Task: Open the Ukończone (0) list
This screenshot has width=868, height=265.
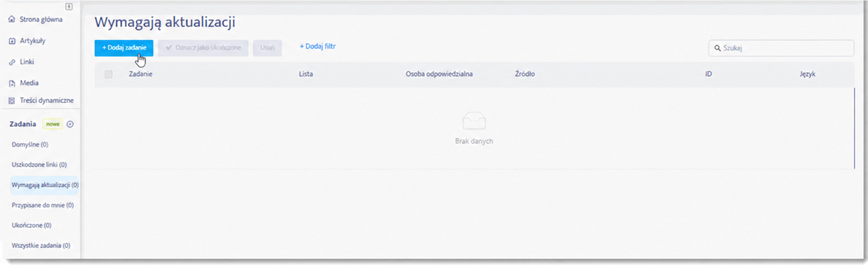Action: click(31, 226)
